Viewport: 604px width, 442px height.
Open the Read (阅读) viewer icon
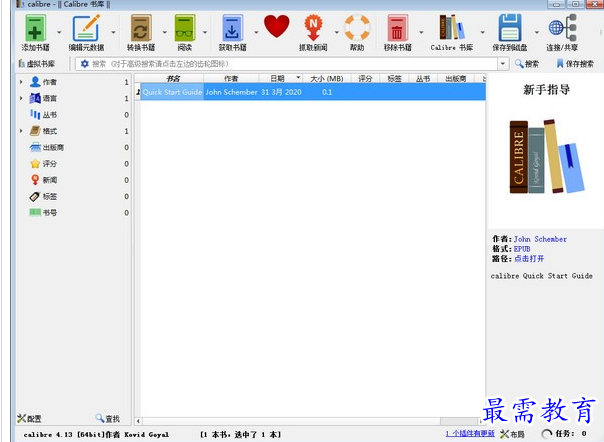[x=185, y=28]
